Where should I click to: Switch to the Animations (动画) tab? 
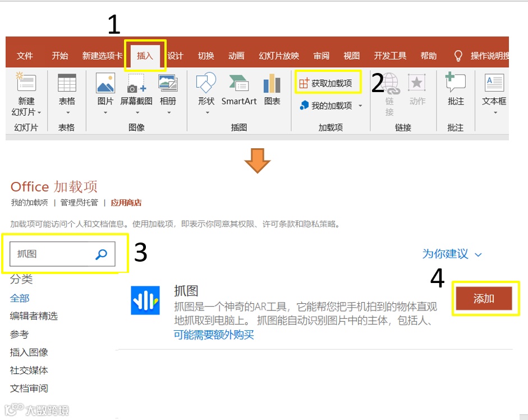point(236,56)
